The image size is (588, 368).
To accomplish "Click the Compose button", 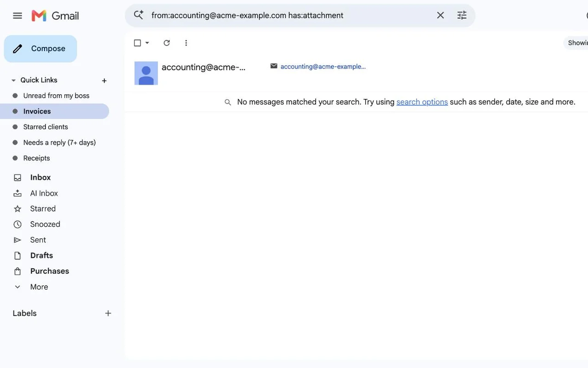I will (40, 49).
